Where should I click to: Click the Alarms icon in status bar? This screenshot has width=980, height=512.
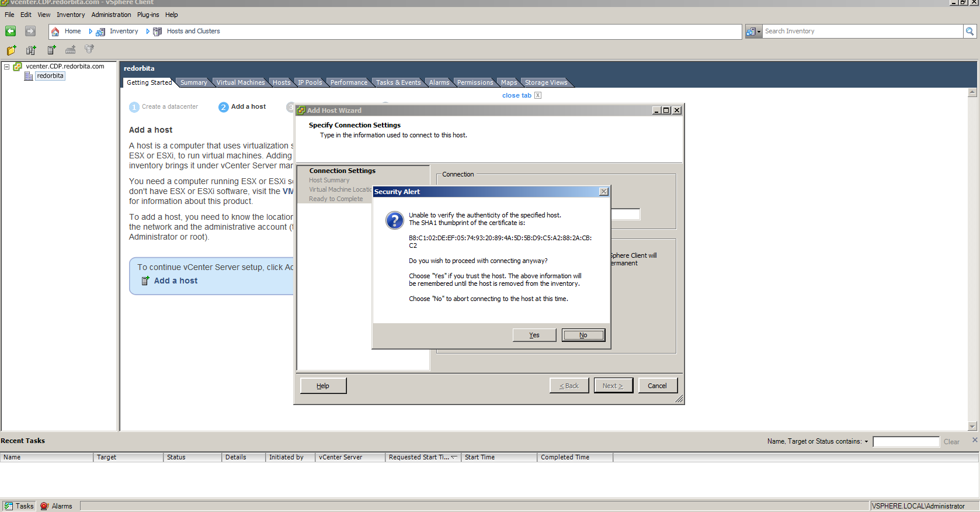44,506
